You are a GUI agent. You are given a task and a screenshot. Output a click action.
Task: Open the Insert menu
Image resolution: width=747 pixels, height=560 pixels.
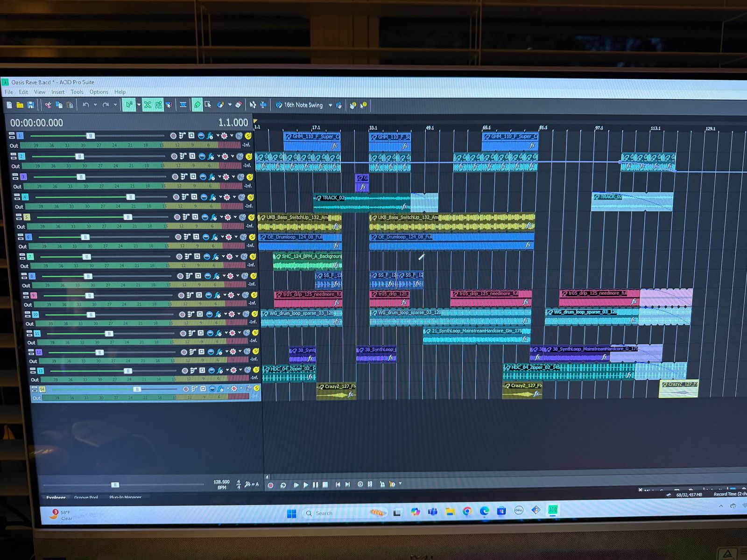coord(58,92)
